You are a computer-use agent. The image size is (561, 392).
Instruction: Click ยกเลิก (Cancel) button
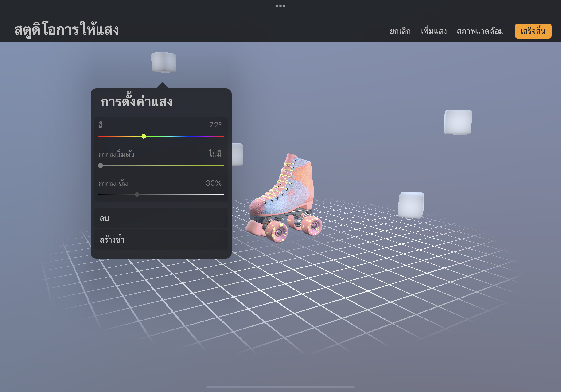pos(400,31)
